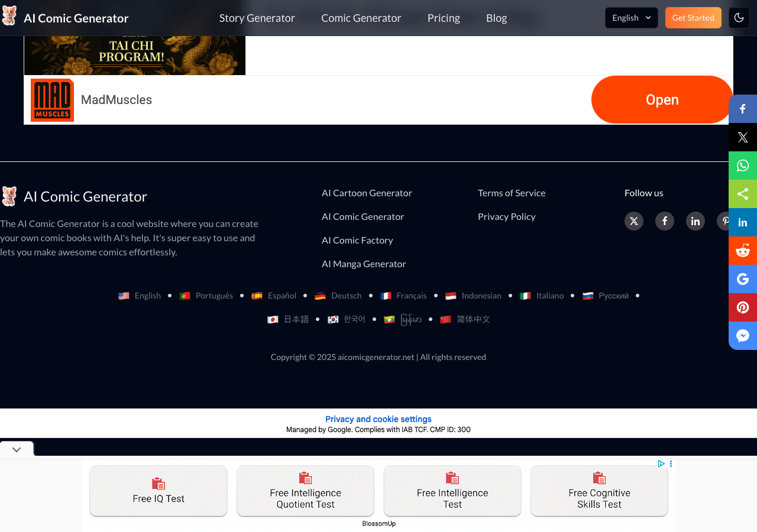Switch language to English in the footer
The width and height of the screenshot is (757, 532).
(x=147, y=296)
